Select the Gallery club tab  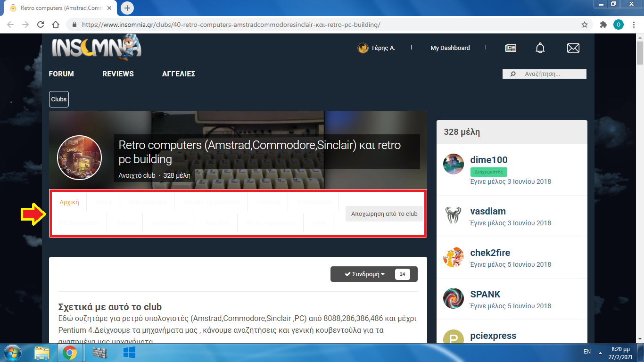point(126,222)
